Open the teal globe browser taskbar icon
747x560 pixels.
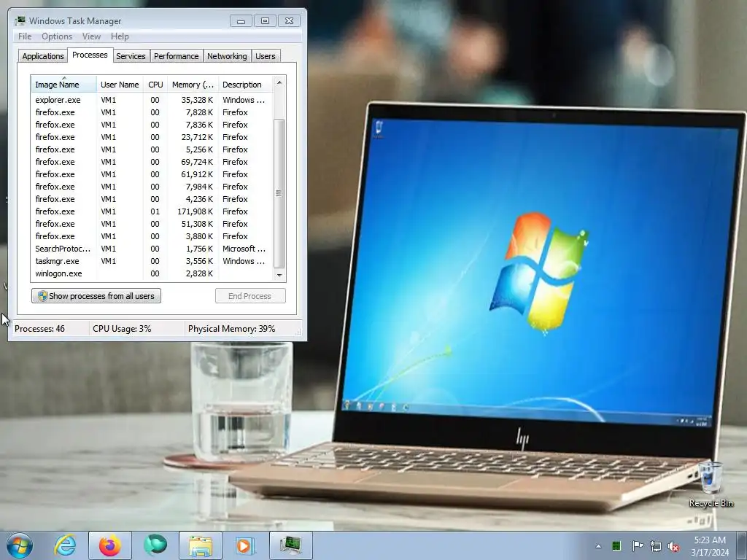coord(155,545)
